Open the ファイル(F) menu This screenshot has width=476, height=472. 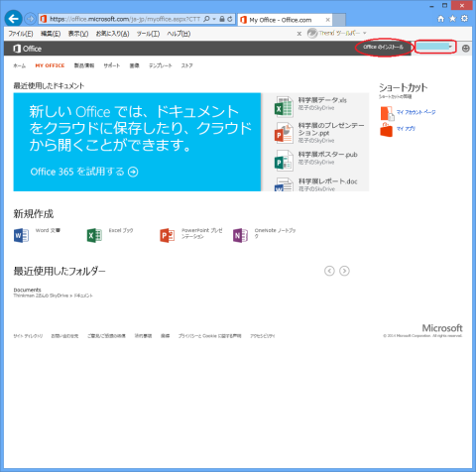click(x=21, y=34)
